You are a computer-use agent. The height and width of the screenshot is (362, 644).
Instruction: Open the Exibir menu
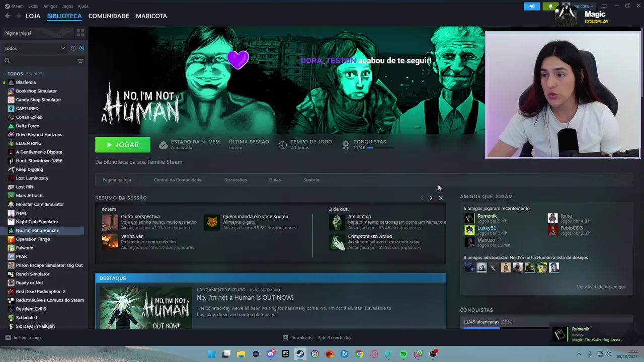click(33, 6)
